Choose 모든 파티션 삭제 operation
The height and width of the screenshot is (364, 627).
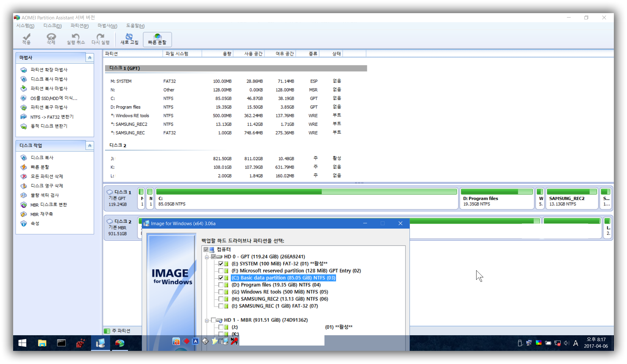47,176
